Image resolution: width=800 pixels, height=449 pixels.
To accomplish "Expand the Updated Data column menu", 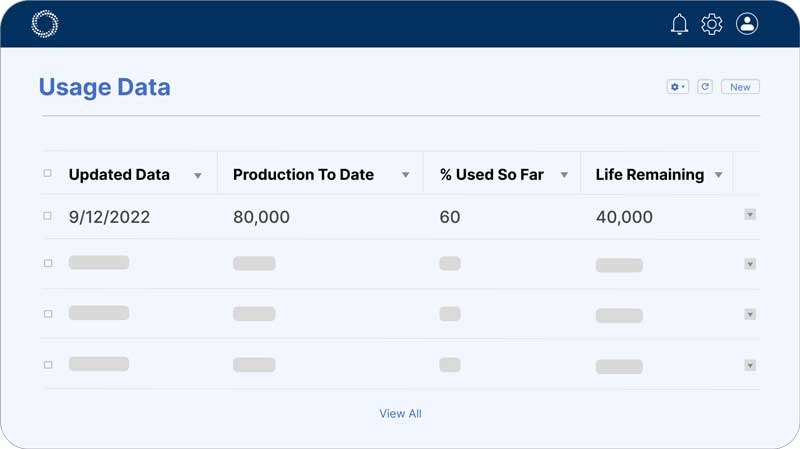I will tap(198, 176).
